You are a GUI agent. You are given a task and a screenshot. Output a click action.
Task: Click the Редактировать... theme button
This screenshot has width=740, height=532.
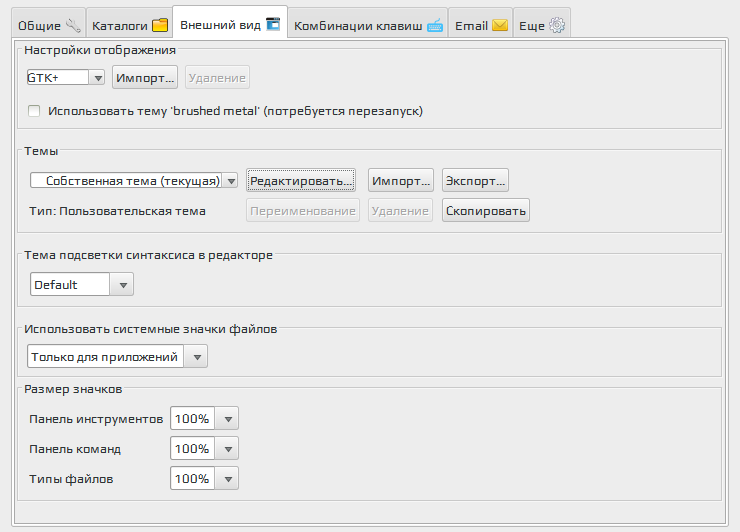[x=301, y=180]
